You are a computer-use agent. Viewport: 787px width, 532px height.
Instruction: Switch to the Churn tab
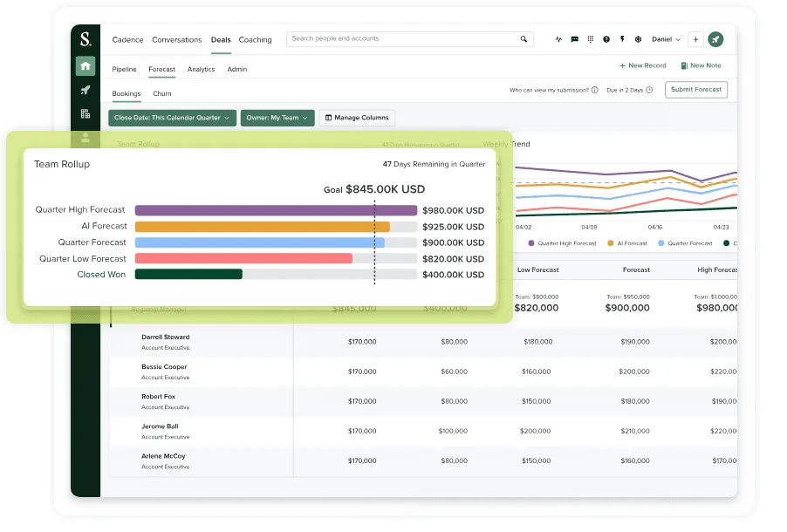[x=161, y=93]
